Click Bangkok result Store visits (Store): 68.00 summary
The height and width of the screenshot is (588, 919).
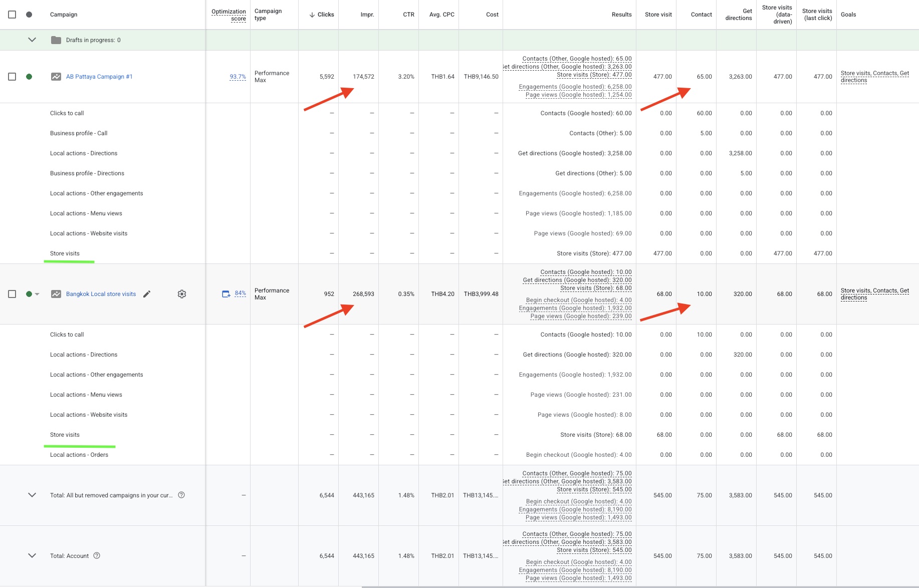596,288
